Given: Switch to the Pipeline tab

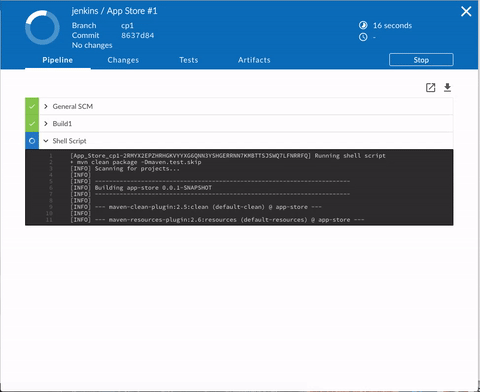Looking at the screenshot, I should click(58, 60).
